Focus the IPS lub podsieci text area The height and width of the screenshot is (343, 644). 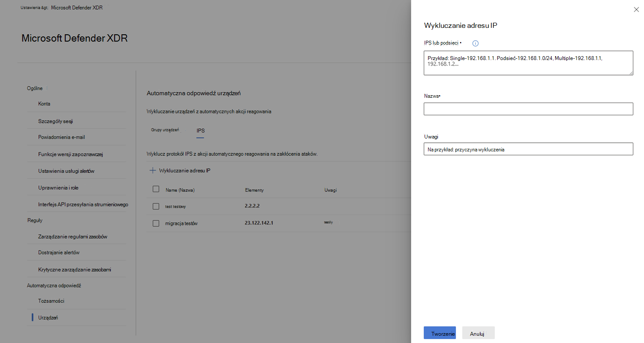pyautogui.click(x=529, y=63)
